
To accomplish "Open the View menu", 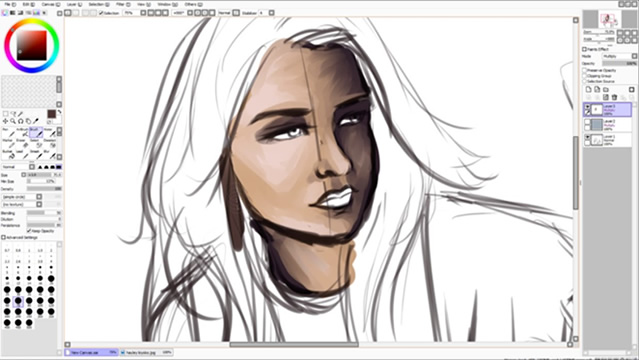I will (143, 4).
